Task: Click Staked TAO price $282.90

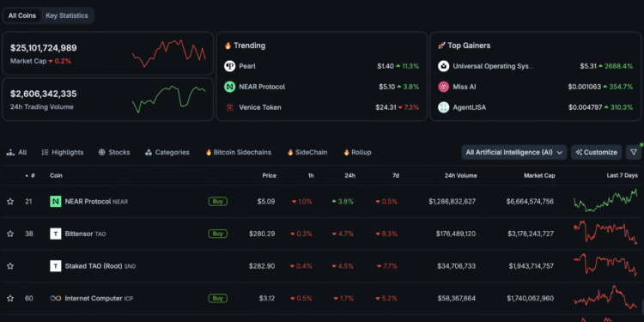Action: (262, 266)
